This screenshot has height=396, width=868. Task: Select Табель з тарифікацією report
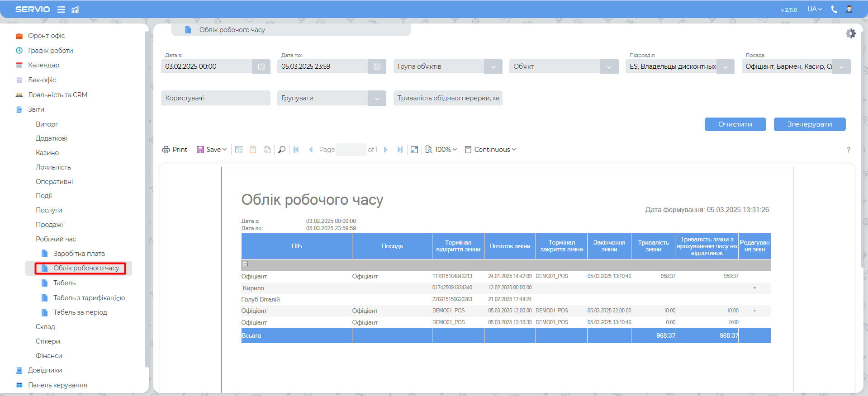pos(89,298)
